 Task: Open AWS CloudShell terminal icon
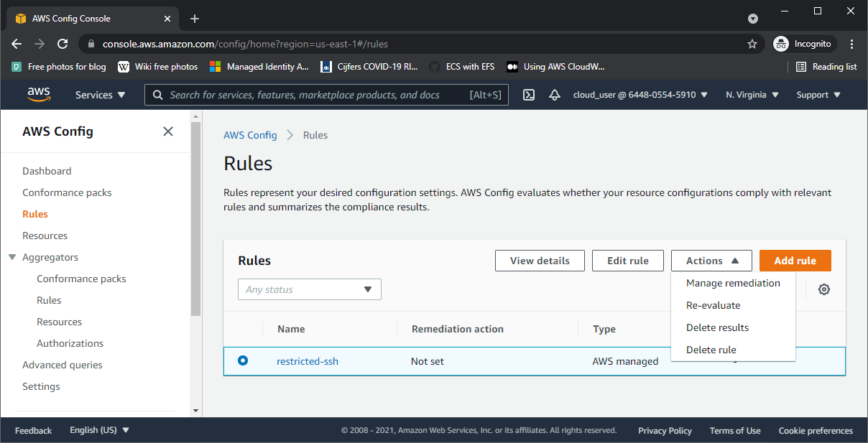529,95
